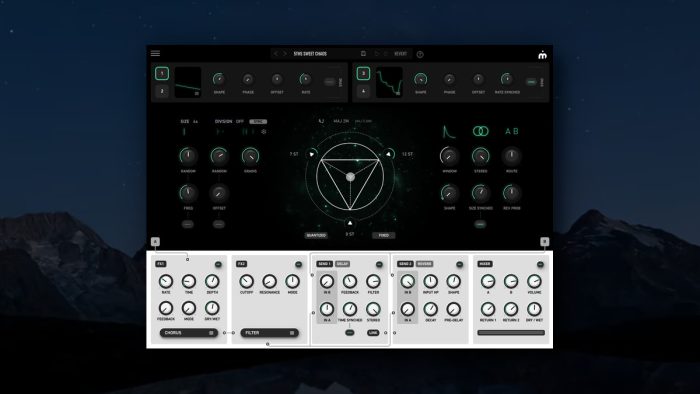The image size is (700, 394).
Task: Select the grain window envelope curve icon
Action: pos(449,132)
